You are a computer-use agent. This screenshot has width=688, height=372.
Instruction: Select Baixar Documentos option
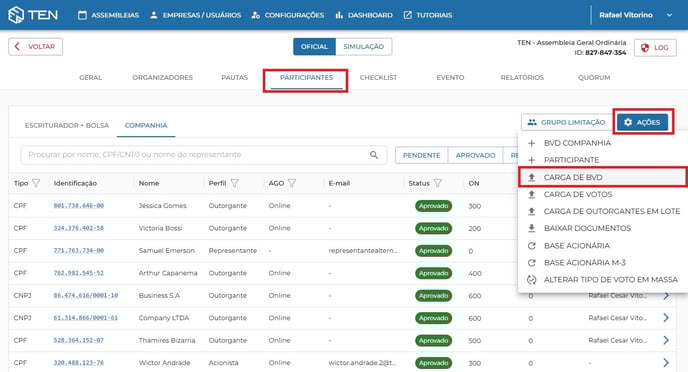coord(602,228)
